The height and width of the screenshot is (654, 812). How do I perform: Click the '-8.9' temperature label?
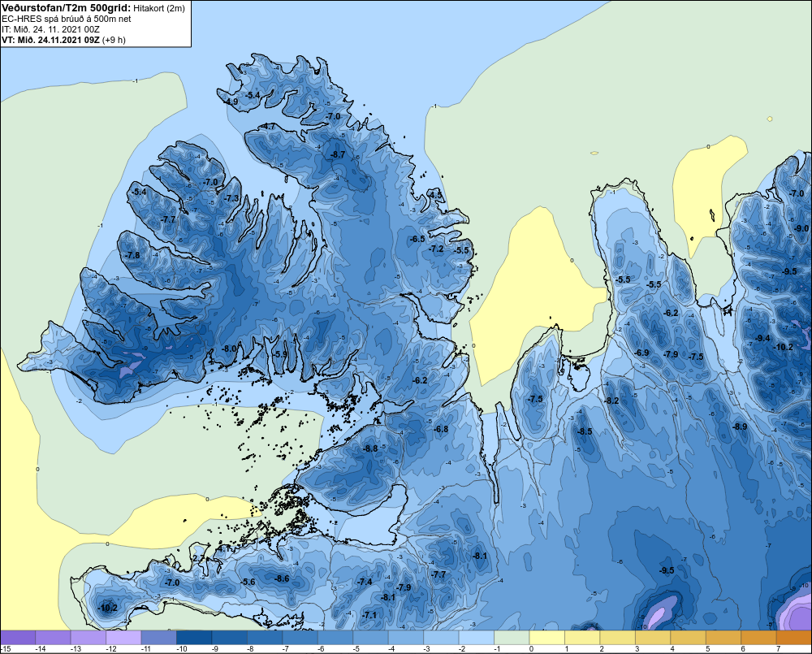(740, 427)
